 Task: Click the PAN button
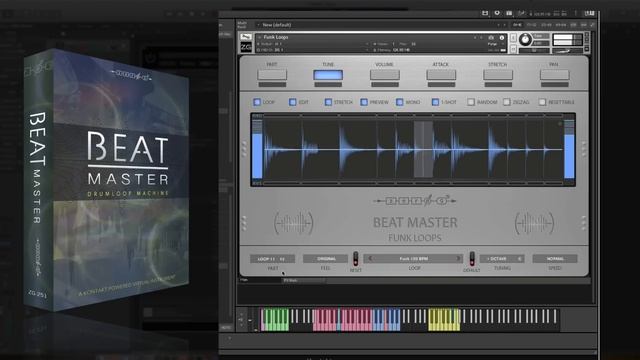(554, 75)
